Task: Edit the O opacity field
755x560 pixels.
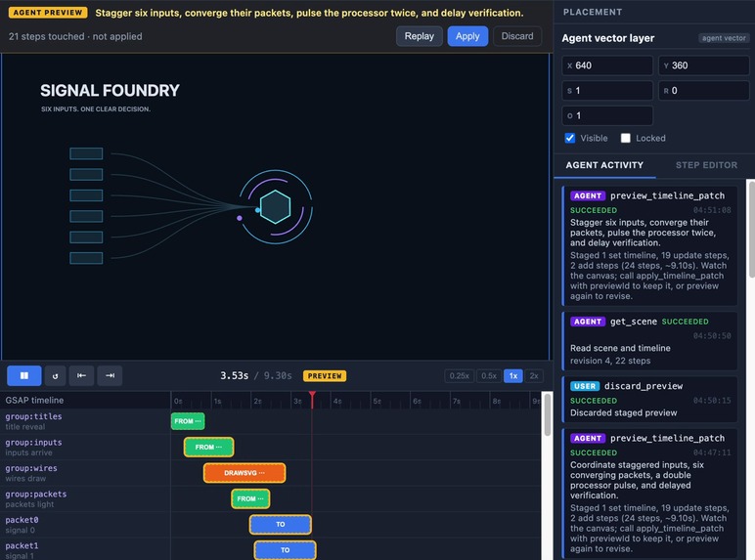Action: tap(607, 115)
